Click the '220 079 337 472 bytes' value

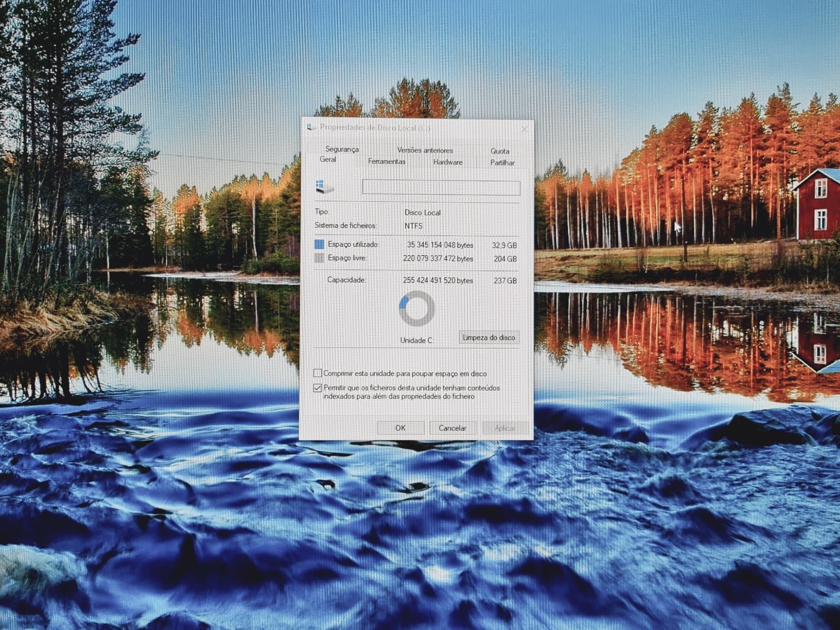[x=438, y=258]
